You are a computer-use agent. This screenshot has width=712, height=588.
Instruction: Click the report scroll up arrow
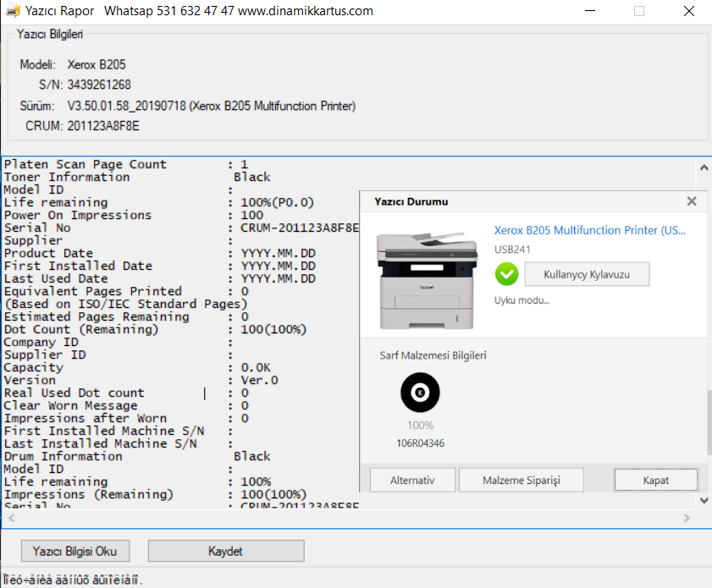pyautogui.click(x=704, y=168)
